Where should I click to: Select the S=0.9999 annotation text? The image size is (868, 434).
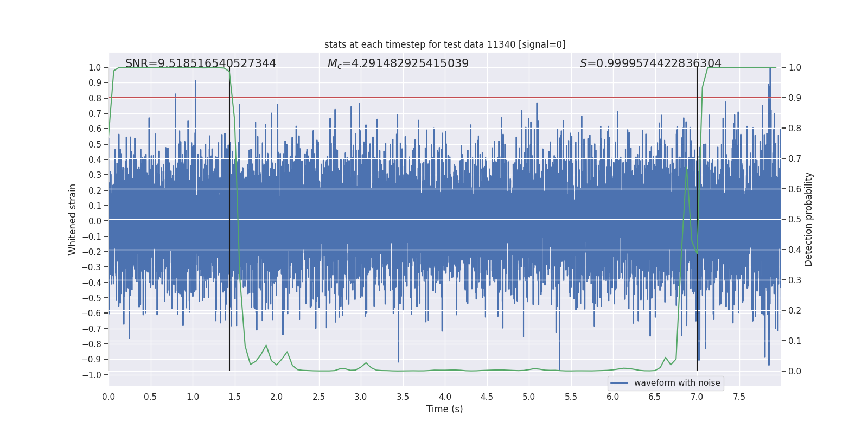[x=650, y=63]
